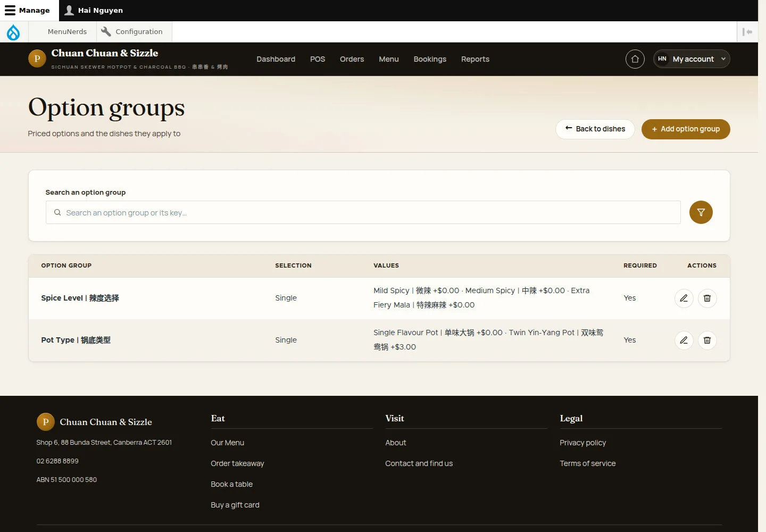Open the Menu nav item
Image resolution: width=766 pixels, height=532 pixels.
388,59
